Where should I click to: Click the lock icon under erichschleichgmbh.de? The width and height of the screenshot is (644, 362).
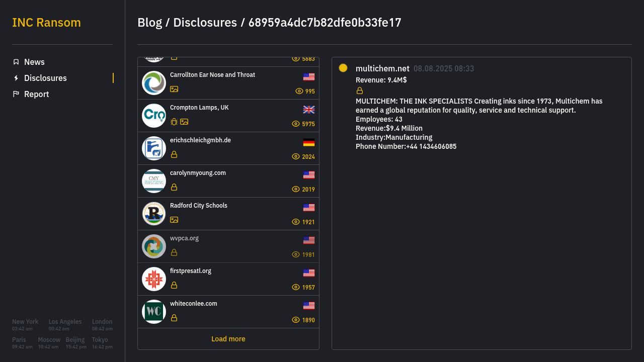[174, 154]
